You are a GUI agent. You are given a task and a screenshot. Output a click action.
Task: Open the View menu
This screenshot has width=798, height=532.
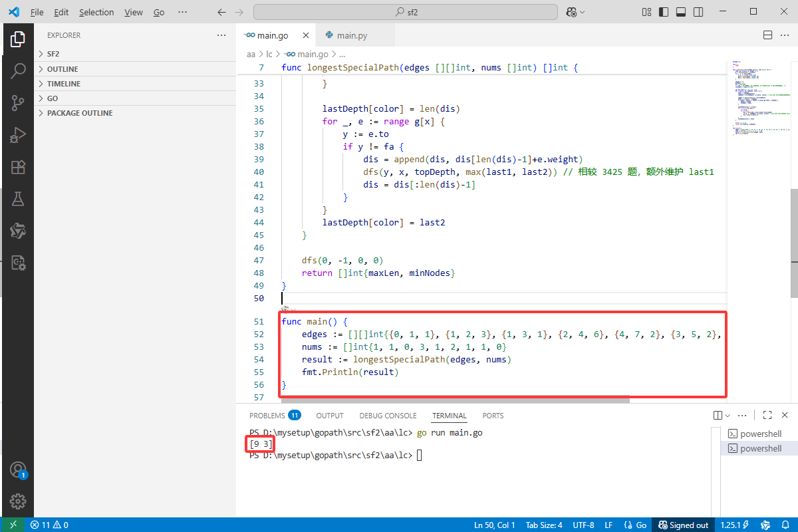click(134, 12)
